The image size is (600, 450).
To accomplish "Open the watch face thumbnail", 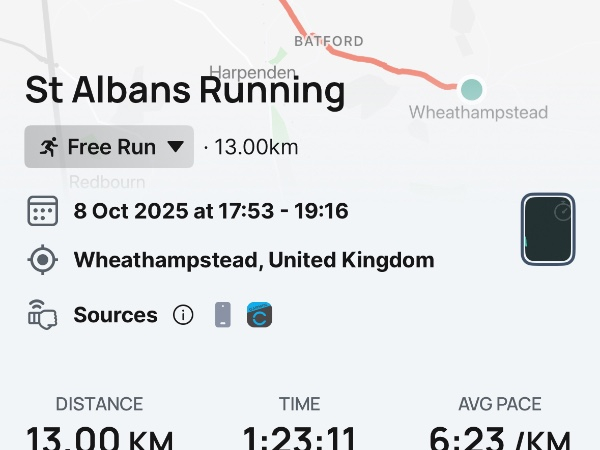I will (548, 230).
